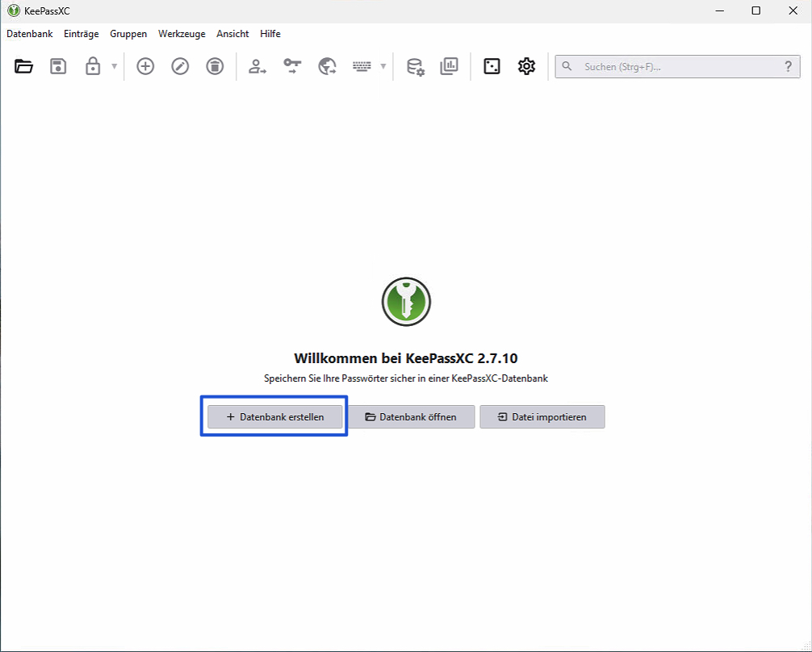
Task: Click the Datei importieren button
Action: [x=542, y=417]
